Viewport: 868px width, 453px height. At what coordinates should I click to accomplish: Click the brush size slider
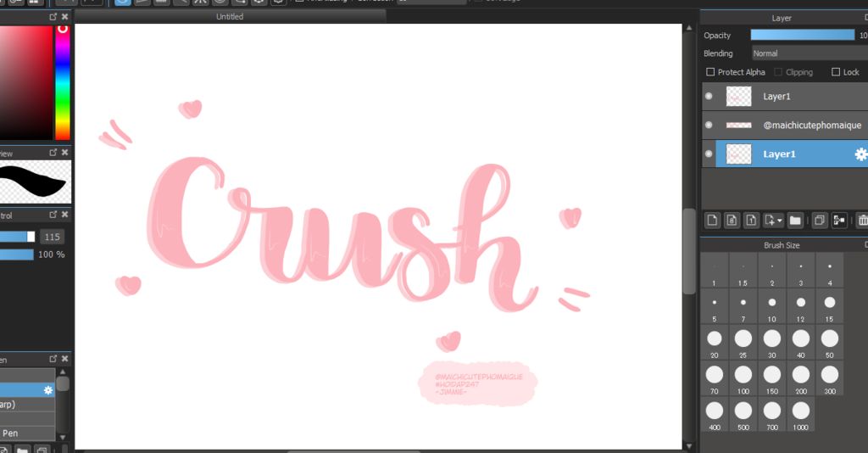click(x=17, y=237)
